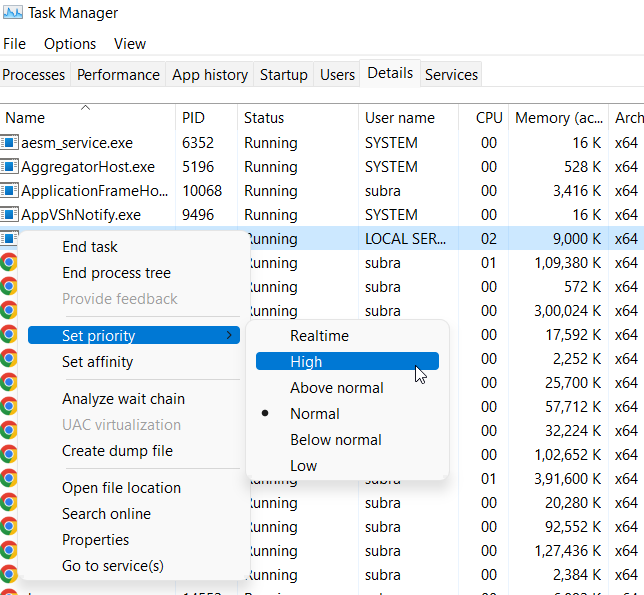644x595 pixels.
Task: Click the Chrome icon in the 3,91,600 K row
Action: point(9,478)
